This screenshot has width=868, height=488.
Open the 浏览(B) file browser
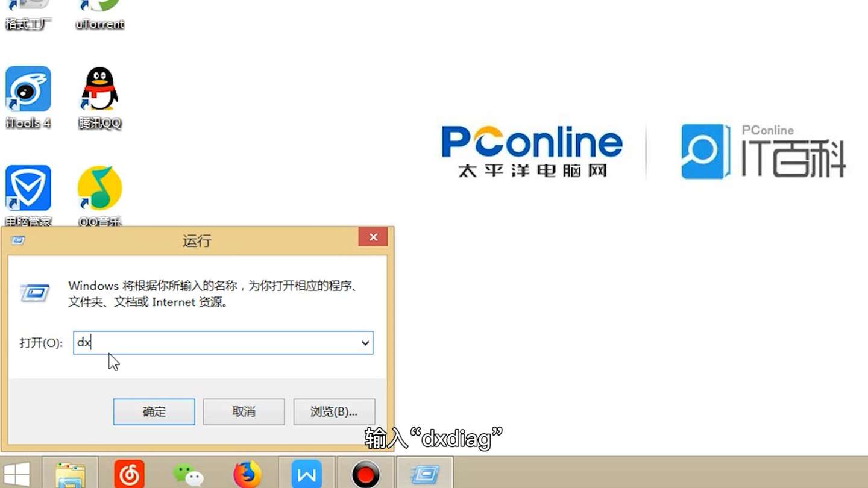pyautogui.click(x=334, y=411)
